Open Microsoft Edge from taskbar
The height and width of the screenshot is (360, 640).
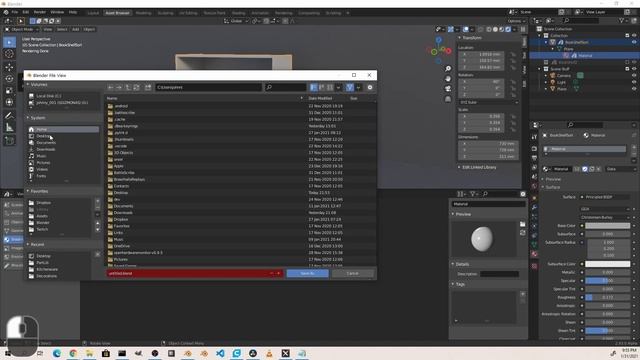pos(57,353)
